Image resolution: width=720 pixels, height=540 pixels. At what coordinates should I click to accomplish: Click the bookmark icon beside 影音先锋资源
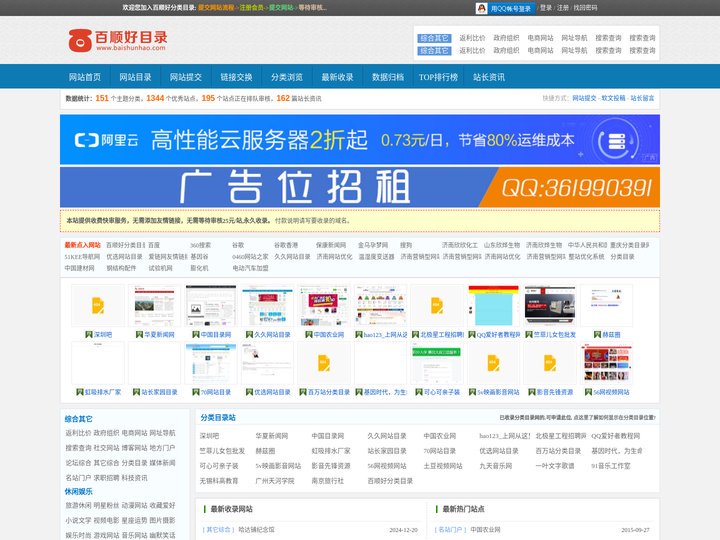[x=531, y=392]
